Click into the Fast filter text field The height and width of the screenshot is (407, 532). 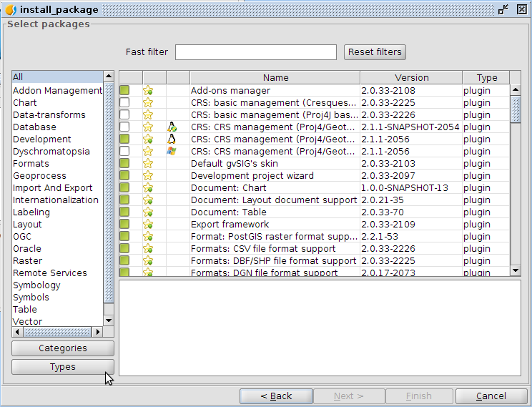[255, 52]
